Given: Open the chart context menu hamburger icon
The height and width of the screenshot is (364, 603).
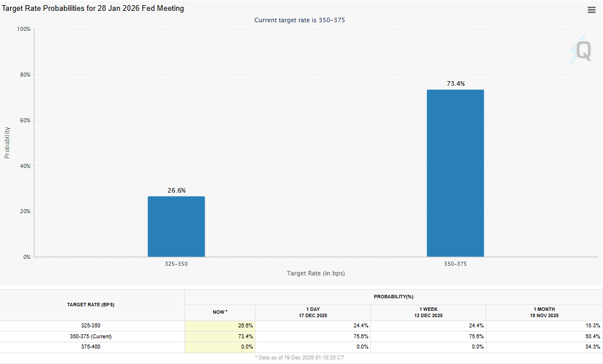Looking at the screenshot, I should click(592, 10).
